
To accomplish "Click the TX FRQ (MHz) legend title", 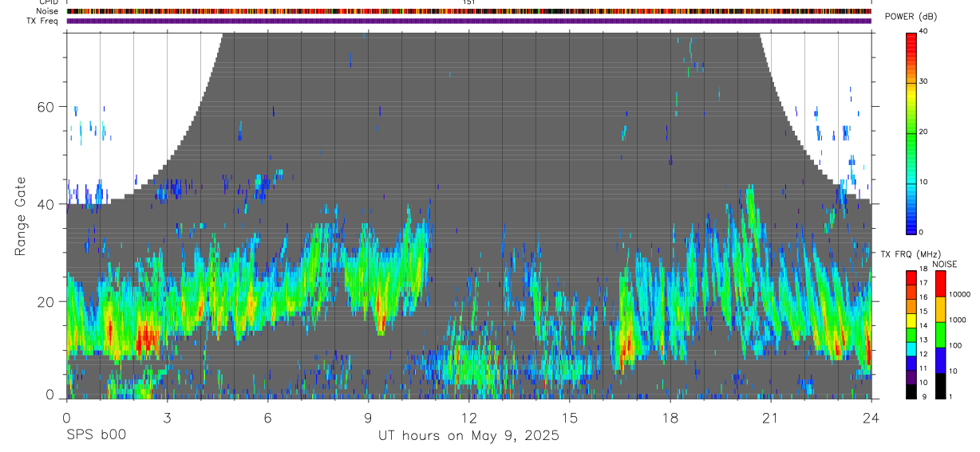I will tap(907, 254).
